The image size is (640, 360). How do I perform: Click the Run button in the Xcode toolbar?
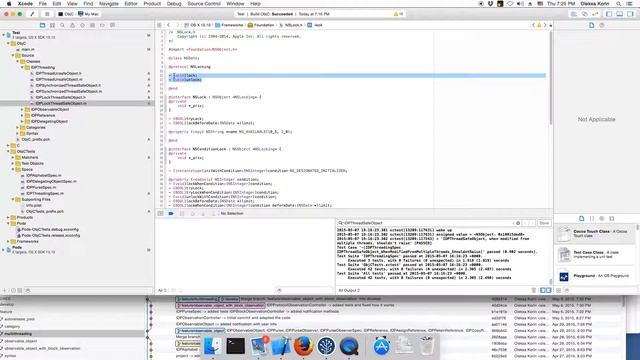click(32, 14)
